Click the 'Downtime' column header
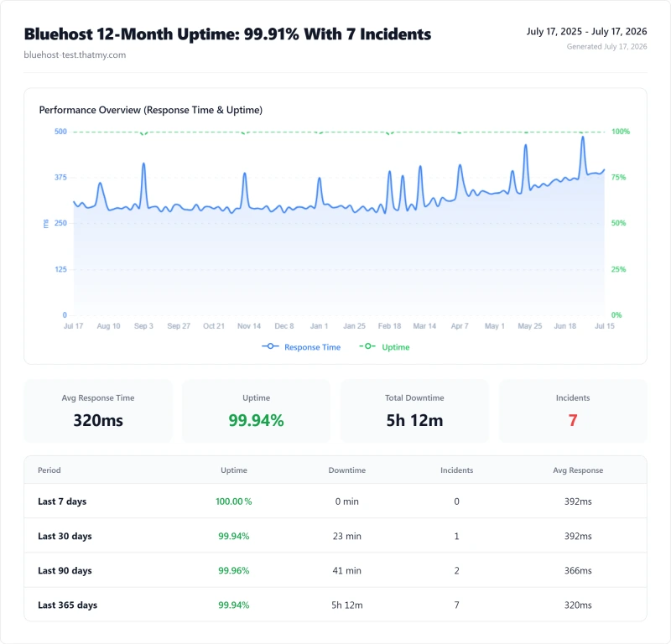The height and width of the screenshot is (644, 671). point(347,470)
